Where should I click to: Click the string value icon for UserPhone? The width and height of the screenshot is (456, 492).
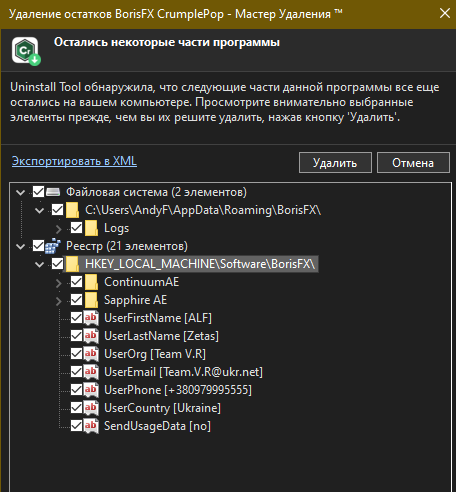[x=91, y=390]
